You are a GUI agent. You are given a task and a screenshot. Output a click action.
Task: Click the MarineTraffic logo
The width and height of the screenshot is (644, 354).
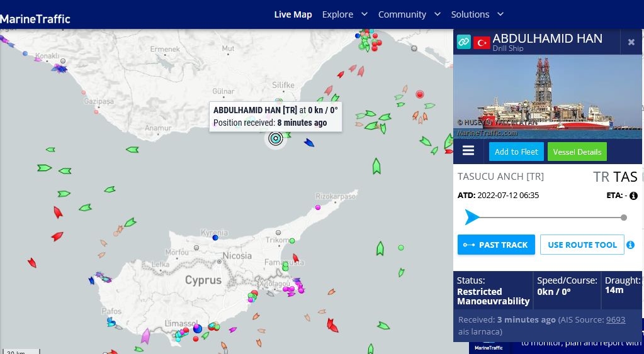point(35,19)
